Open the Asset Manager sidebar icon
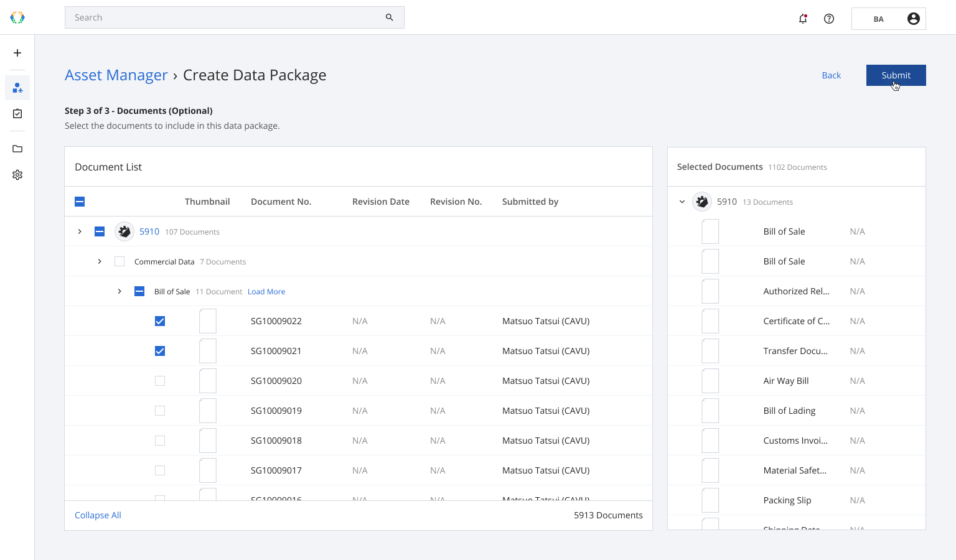Screen dimensions: 956x560 [x=17, y=88]
